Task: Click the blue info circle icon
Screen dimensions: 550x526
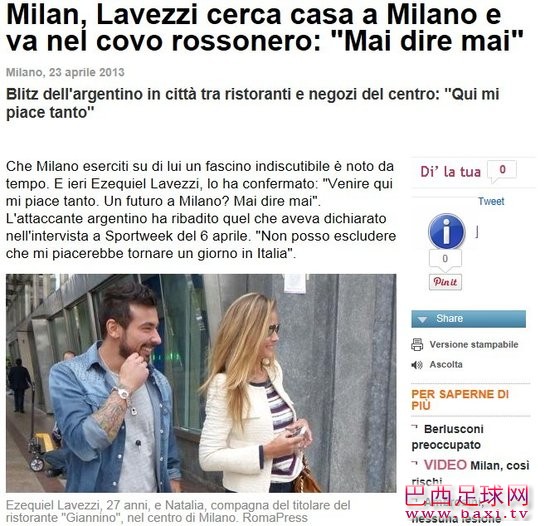Action: (x=447, y=231)
